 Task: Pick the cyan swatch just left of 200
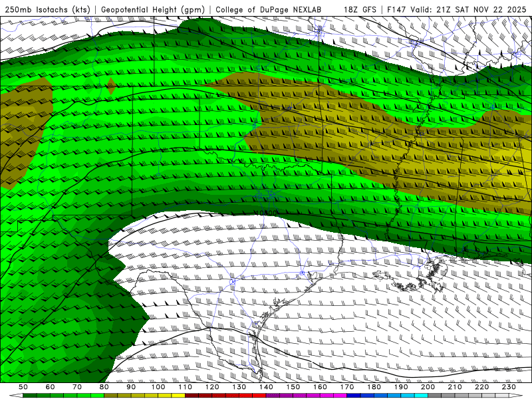[421, 396]
